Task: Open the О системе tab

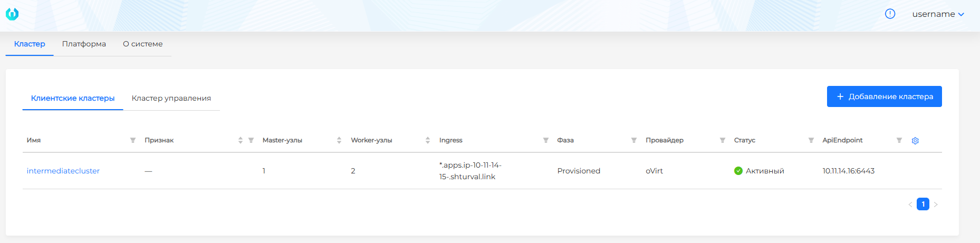Action: pos(143,44)
